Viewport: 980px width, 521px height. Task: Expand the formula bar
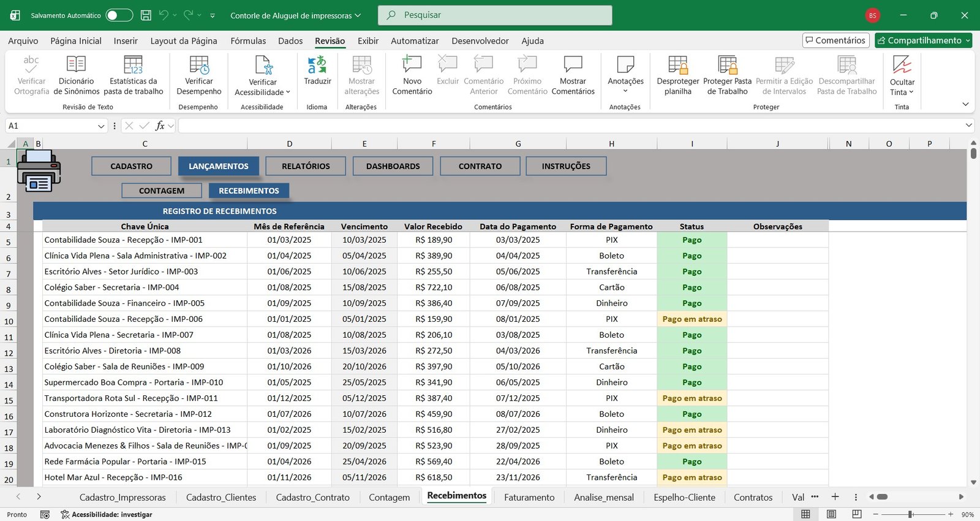click(969, 126)
